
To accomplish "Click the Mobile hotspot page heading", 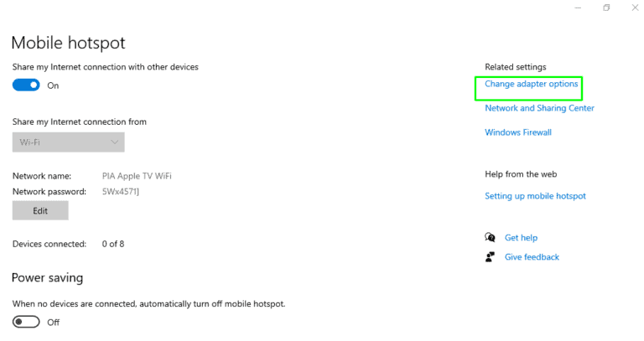I will point(68,43).
